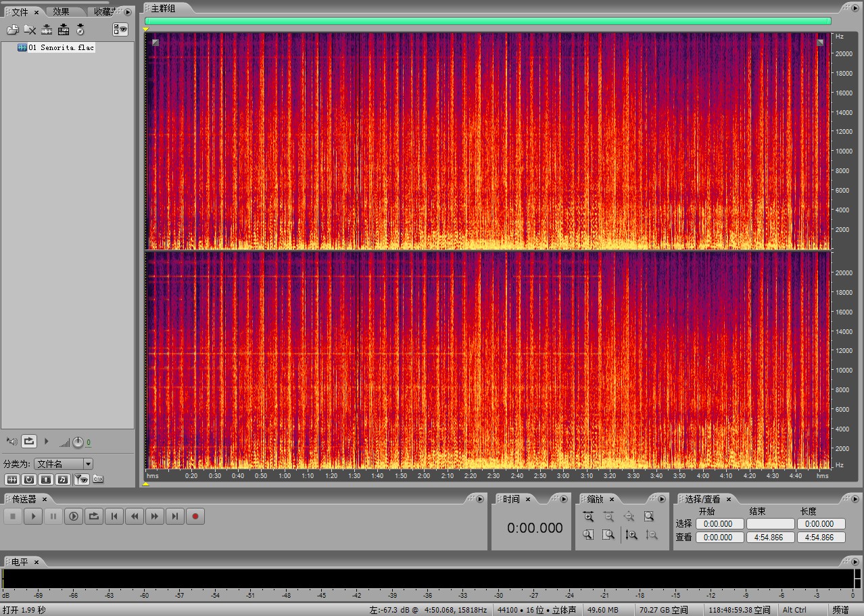Screen dimensions: 864x616
Task: Close the 电平 level panel tab
Action: tap(37, 562)
